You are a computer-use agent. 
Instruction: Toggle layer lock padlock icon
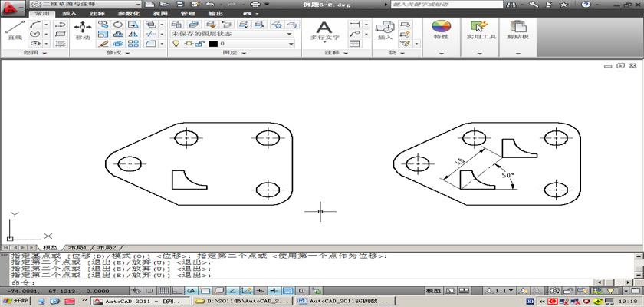tap(199, 44)
